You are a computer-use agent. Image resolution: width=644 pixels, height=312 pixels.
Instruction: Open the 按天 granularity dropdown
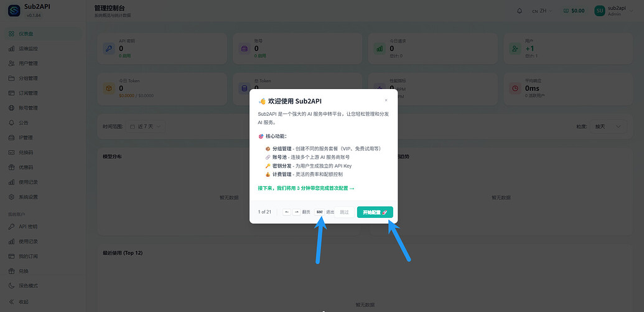[609, 126]
